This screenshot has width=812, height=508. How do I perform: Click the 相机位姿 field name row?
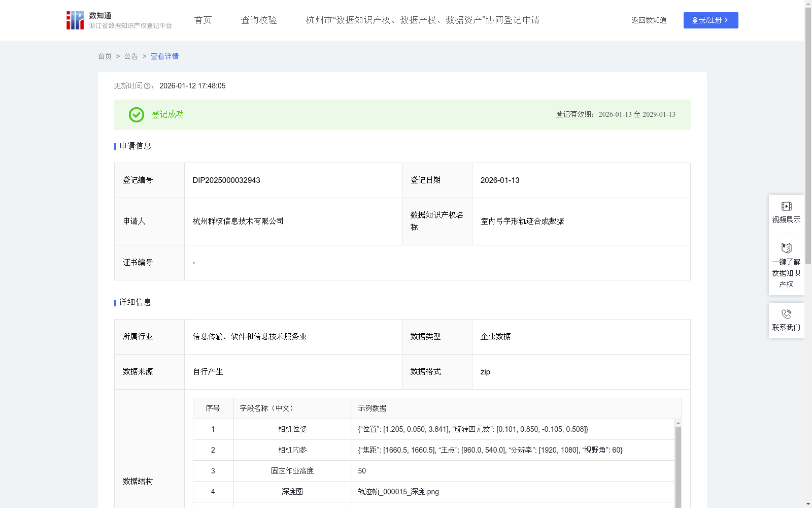292,429
